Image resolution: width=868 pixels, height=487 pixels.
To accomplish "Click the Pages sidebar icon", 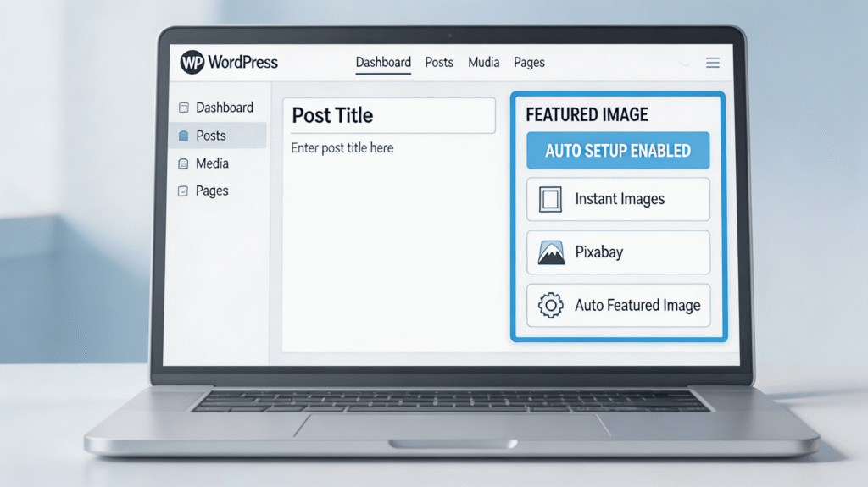I will coord(183,191).
